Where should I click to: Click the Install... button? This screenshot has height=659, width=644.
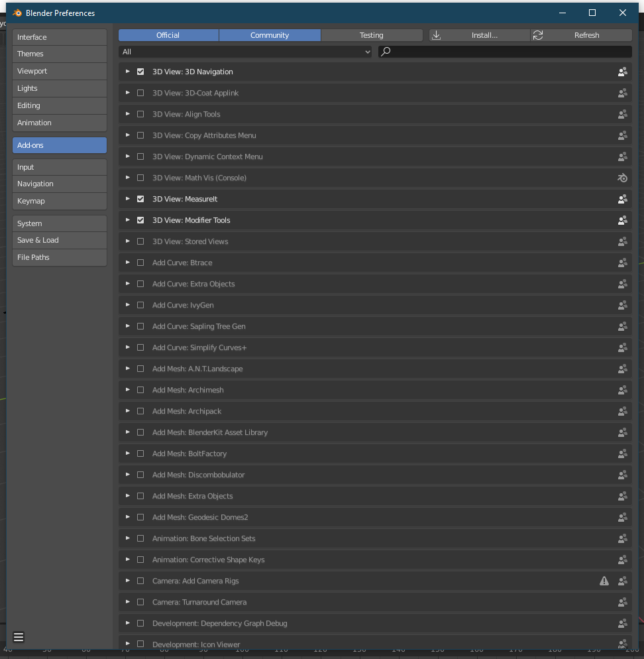(x=479, y=35)
